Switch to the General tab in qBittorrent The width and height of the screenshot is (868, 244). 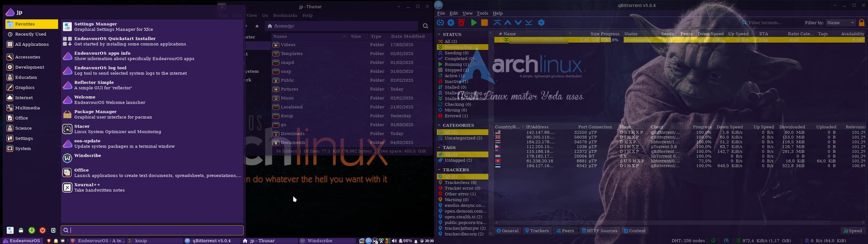click(x=507, y=231)
